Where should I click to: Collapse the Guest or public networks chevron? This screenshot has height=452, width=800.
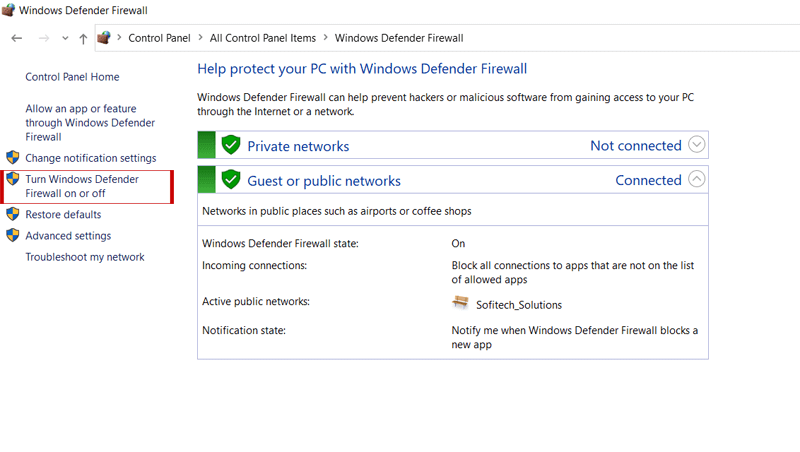696,179
